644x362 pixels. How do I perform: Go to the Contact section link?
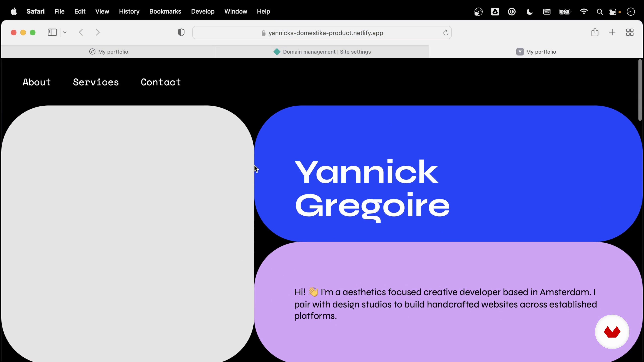[x=161, y=82]
